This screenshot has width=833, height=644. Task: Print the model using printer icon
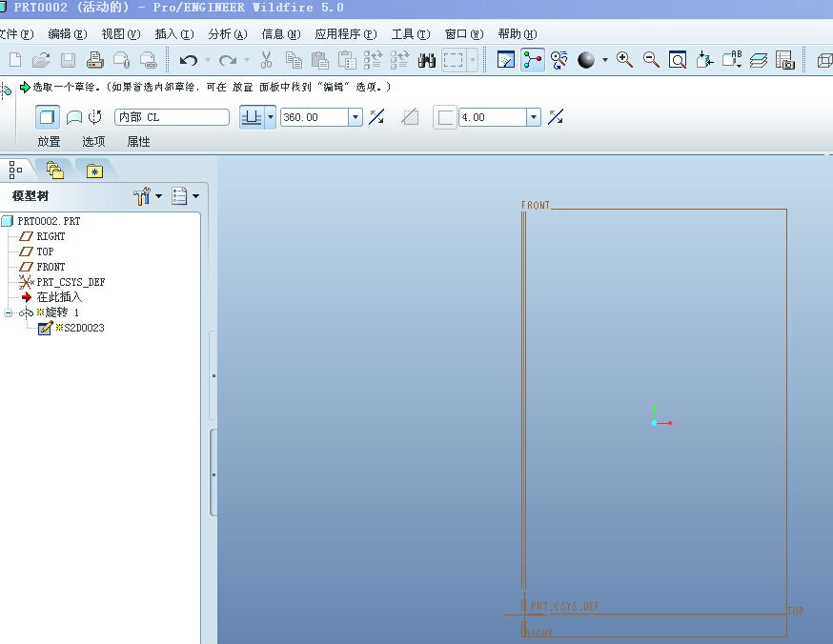point(94,59)
